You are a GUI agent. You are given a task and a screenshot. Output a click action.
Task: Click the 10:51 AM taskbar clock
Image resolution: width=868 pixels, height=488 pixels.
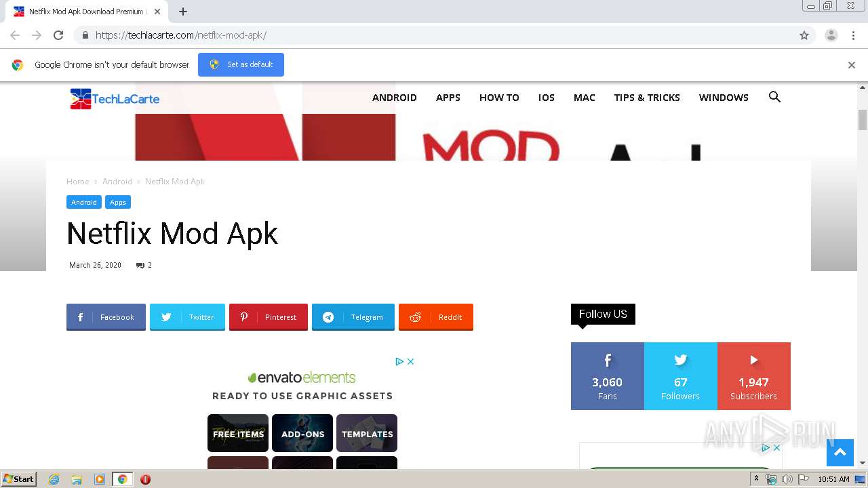click(833, 479)
